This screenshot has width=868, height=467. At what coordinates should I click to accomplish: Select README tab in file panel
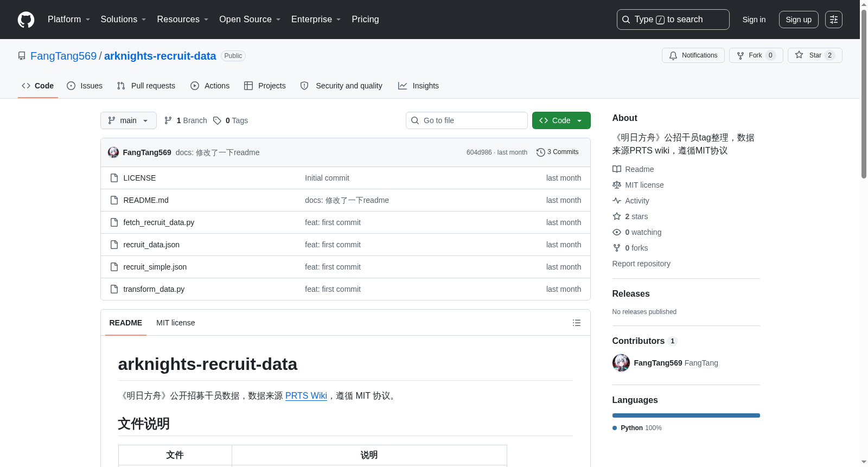[x=126, y=323]
